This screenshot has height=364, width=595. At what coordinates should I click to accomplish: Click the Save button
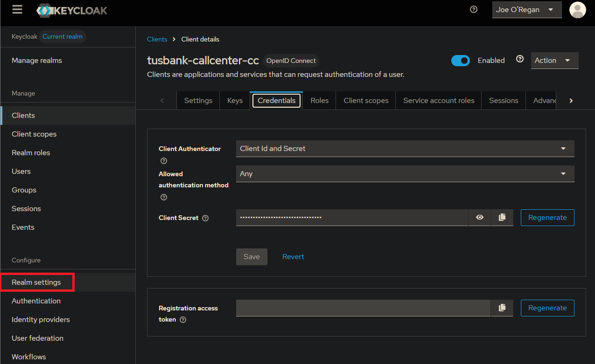(x=252, y=257)
